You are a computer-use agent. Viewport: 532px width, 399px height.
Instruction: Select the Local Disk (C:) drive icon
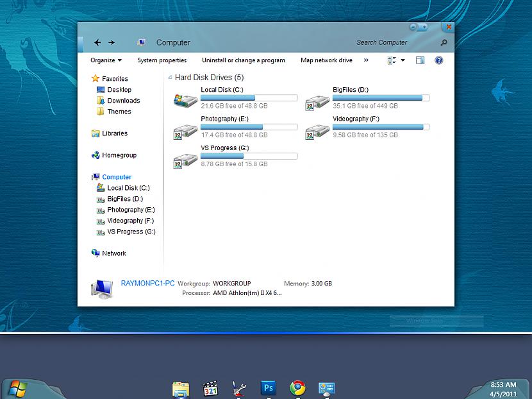pyautogui.click(x=185, y=101)
